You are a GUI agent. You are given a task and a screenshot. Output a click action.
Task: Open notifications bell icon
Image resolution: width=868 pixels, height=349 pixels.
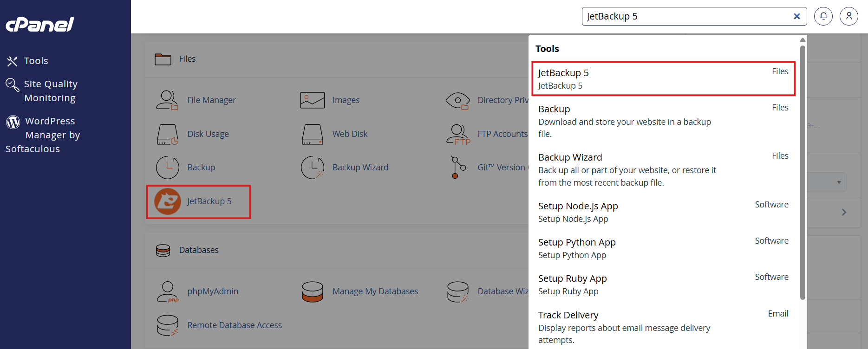click(823, 16)
